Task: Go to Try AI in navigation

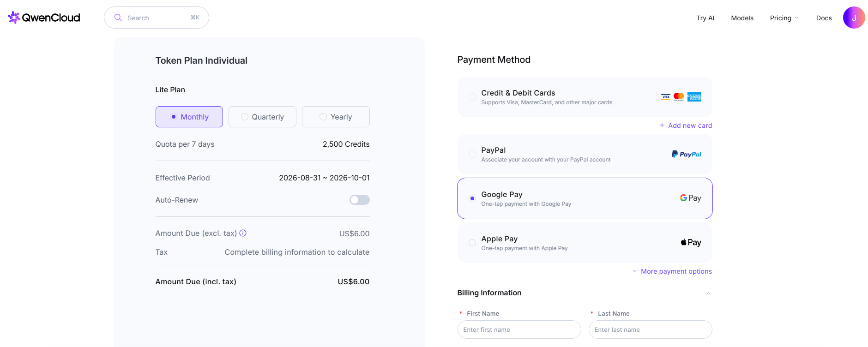Action: (x=705, y=18)
